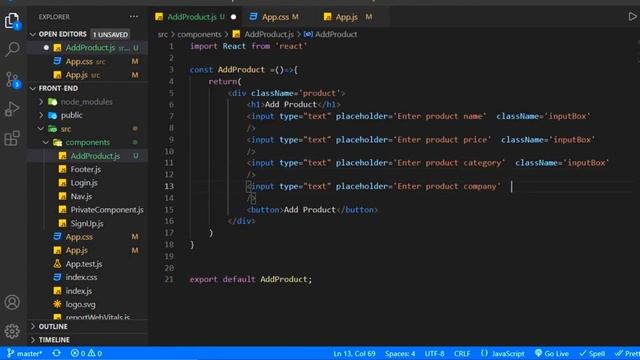The height and width of the screenshot is (360, 640).
Task: Expand the public folder
Action: (71, 115)
